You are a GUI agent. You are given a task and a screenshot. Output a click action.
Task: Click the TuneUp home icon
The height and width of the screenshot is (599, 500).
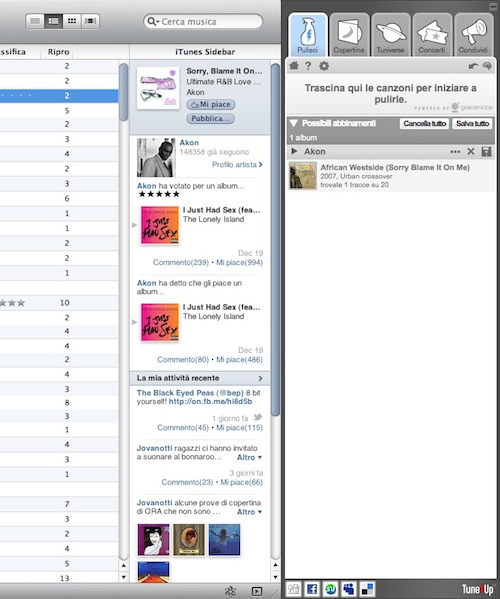click(294, 66)
